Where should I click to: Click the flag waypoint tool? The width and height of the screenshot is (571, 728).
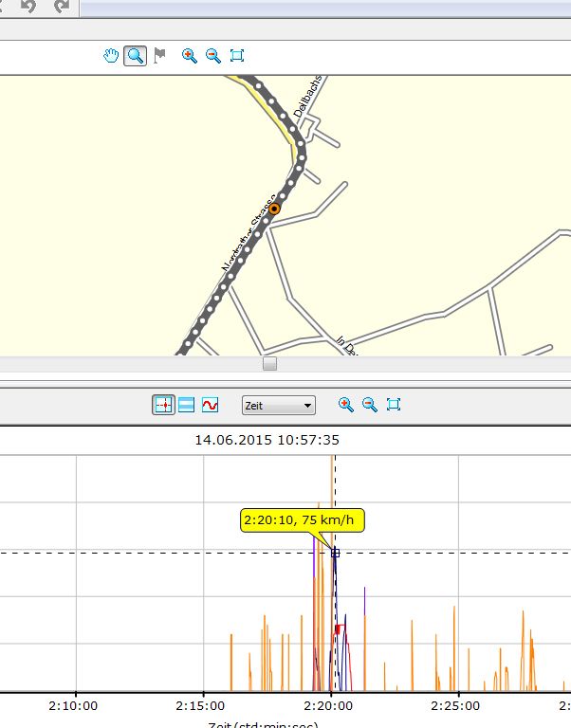tap(159, 56)
